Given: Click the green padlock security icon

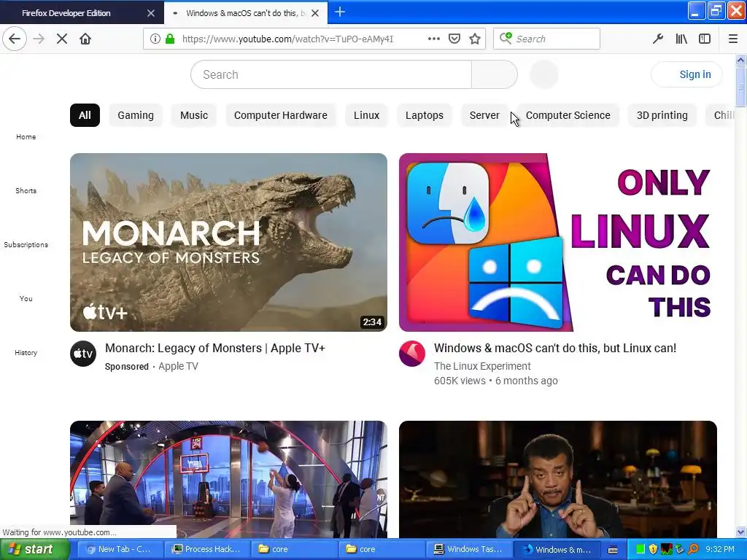Looking at the screenshot, I should [x=169, y=39].
